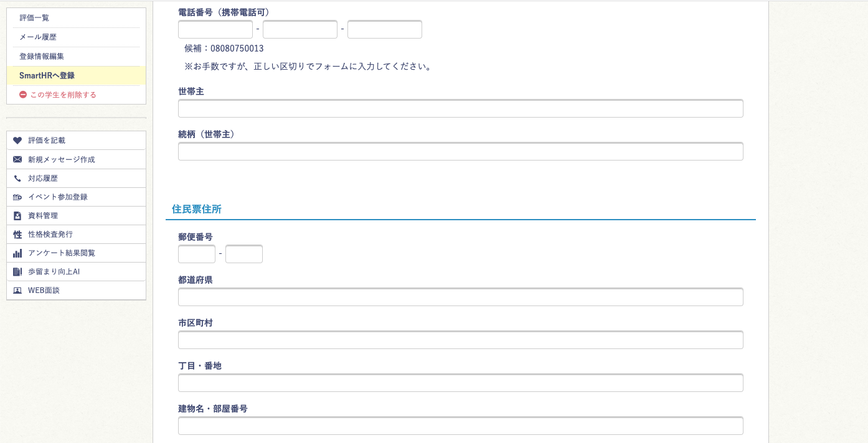Click the red minus icon next to delete student

point(22,95)
